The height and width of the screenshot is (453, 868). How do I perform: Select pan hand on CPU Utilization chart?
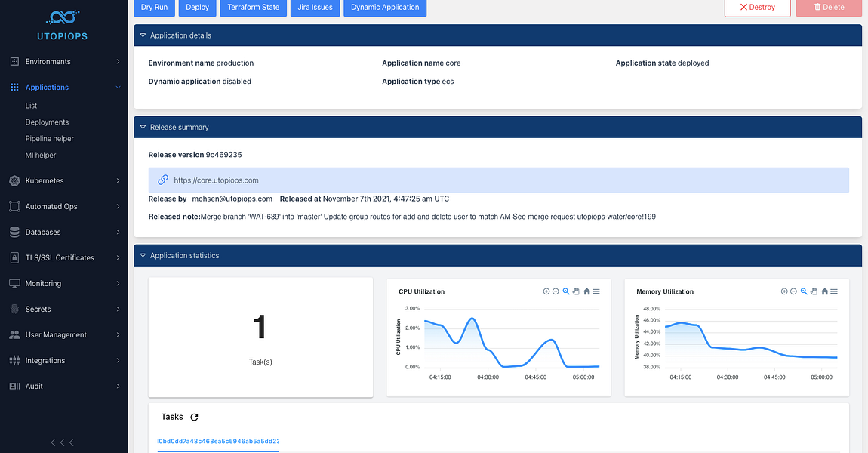point(576,291)
